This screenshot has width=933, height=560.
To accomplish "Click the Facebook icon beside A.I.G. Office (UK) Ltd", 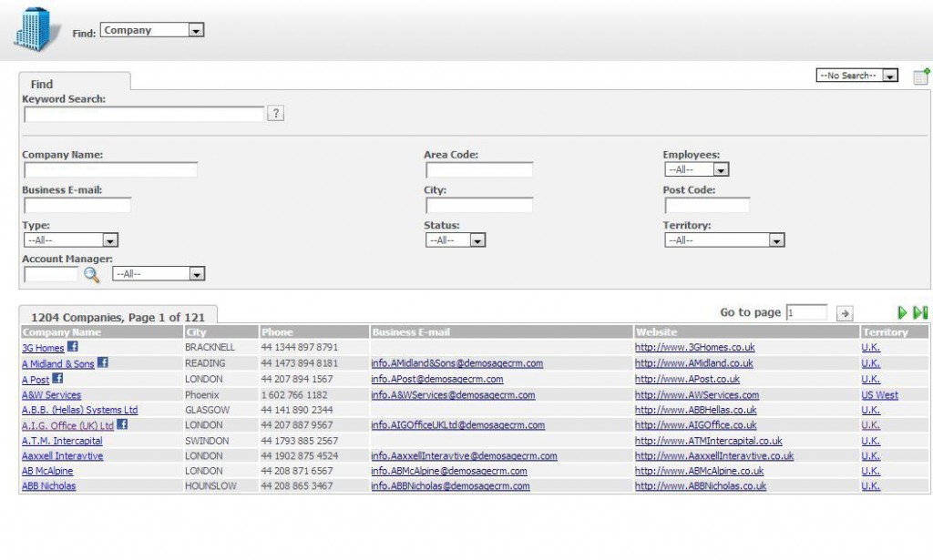I will pyautogui.click(x=122, y=424).
